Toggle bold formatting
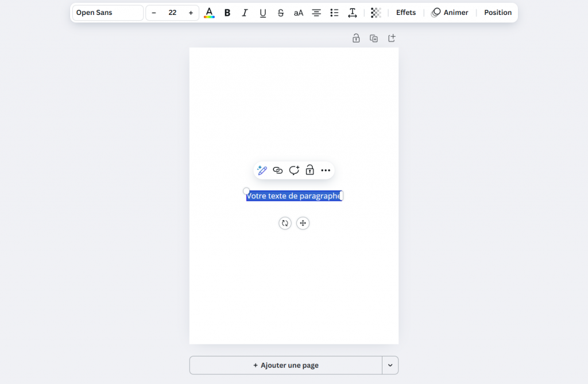This screenshot has height=384, width=588. (227, 13)
